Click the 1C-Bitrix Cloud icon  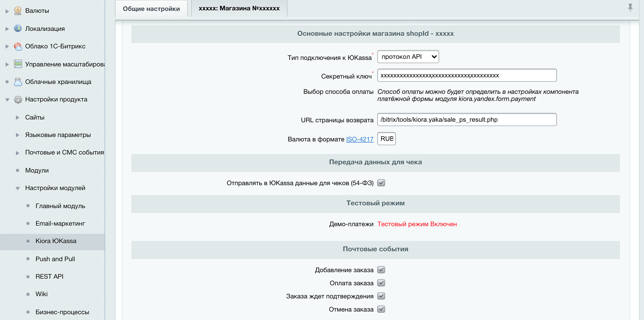tap(18, 46)
